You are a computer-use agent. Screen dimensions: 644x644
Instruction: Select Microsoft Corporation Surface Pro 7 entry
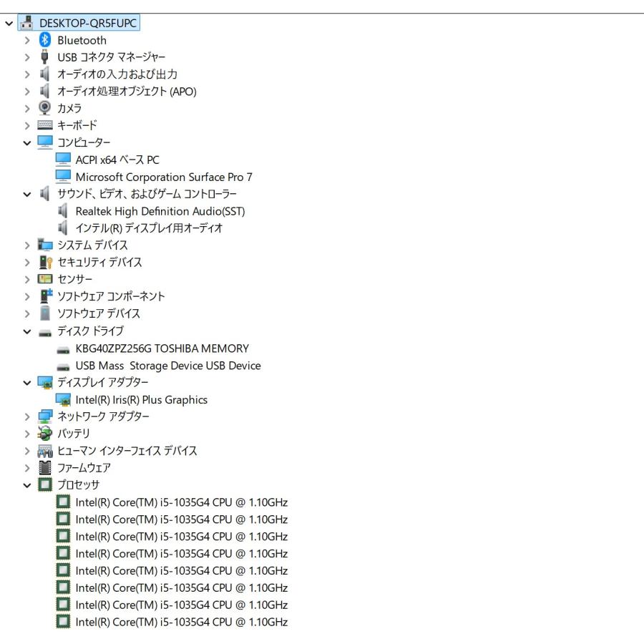pyautogui.click(x=164, y=177)
